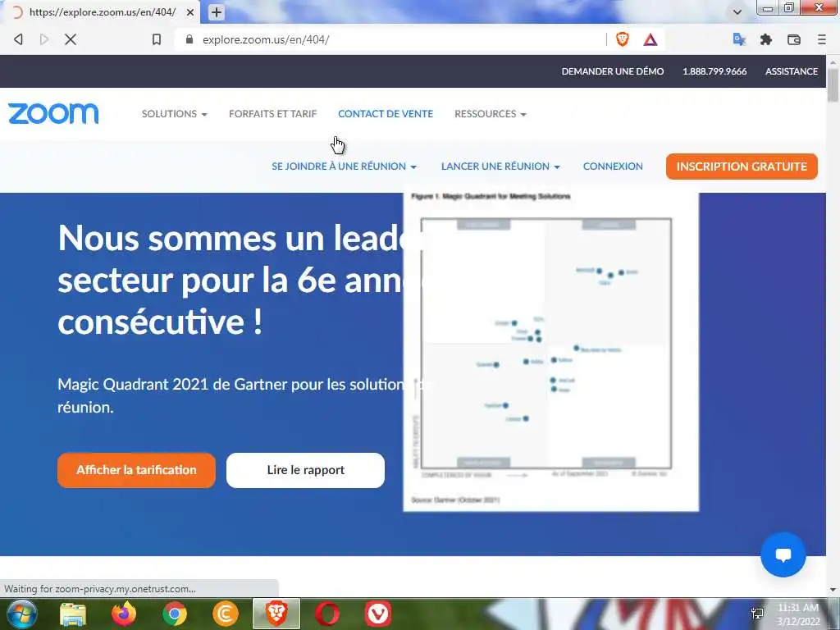Open the orange C browser in taskbar
The height and width of the screenshot is (630, 840).
pyautogui.click(x=226, y=614)
